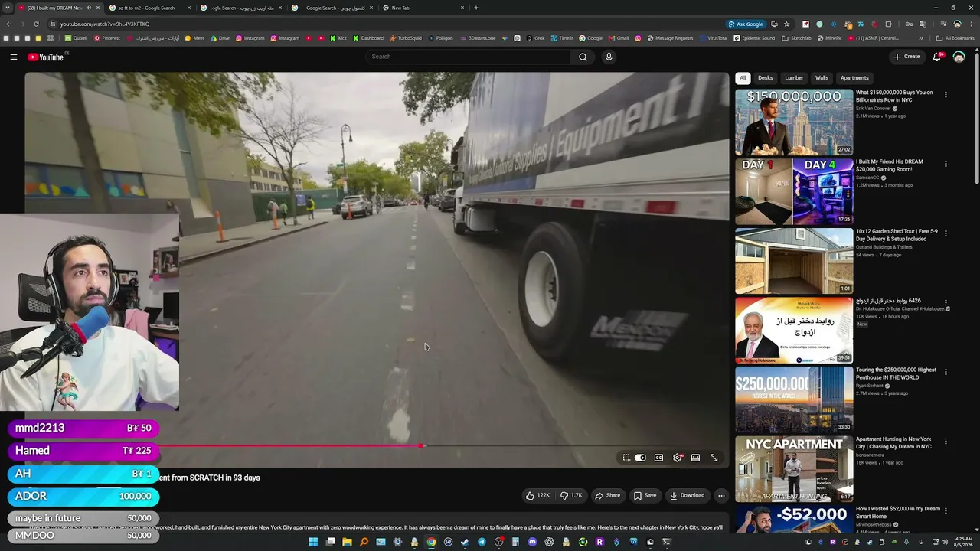Open a new browser tab with plus
980x551 pixels.
(476, 8)
